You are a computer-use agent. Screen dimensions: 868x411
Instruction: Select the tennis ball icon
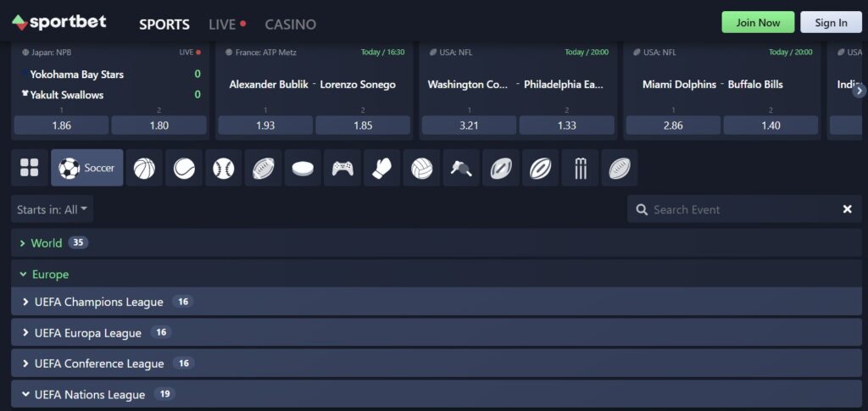(x=184, y=168)
